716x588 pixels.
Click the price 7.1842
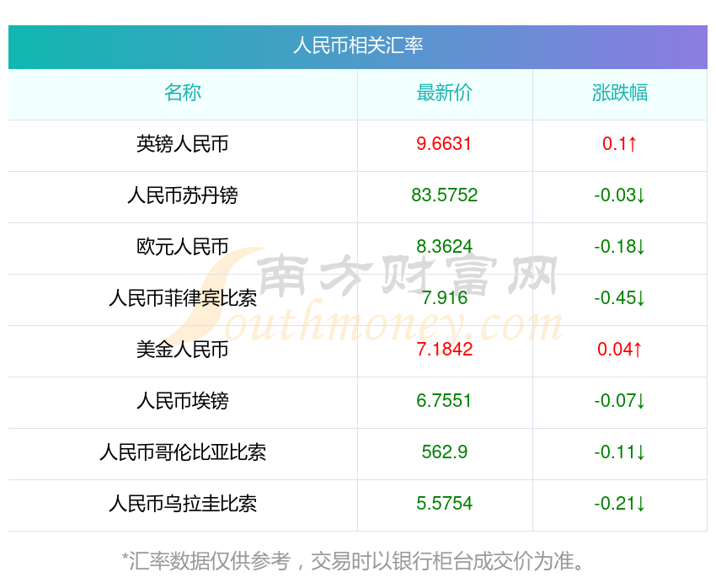pyautogui.click(x=444, y=350)
